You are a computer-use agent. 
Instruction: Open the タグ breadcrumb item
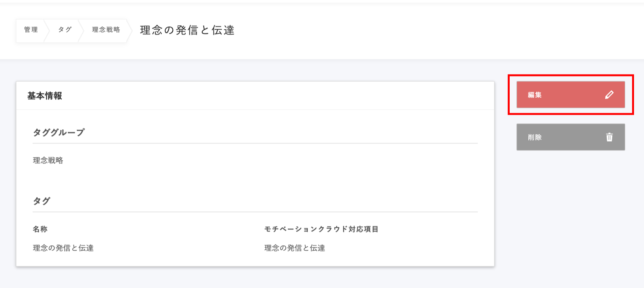click(65, 30)
